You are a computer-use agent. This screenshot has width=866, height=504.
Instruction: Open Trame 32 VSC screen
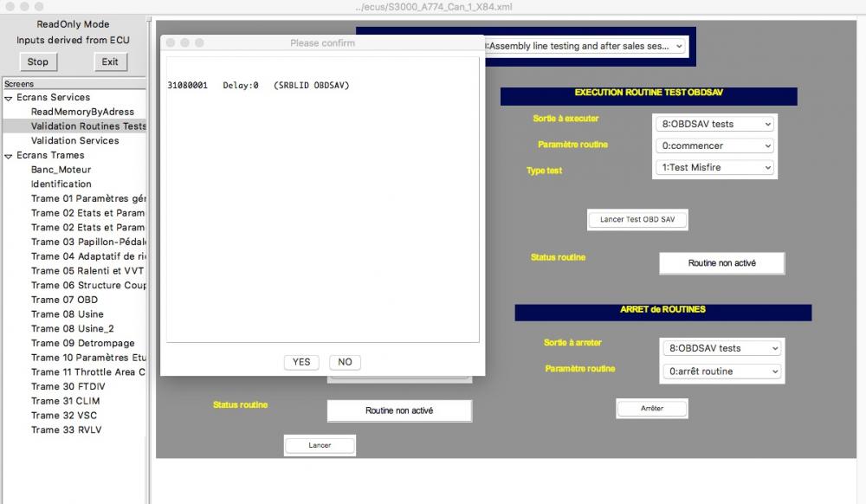pyautogui.click(x=64, y=415)
